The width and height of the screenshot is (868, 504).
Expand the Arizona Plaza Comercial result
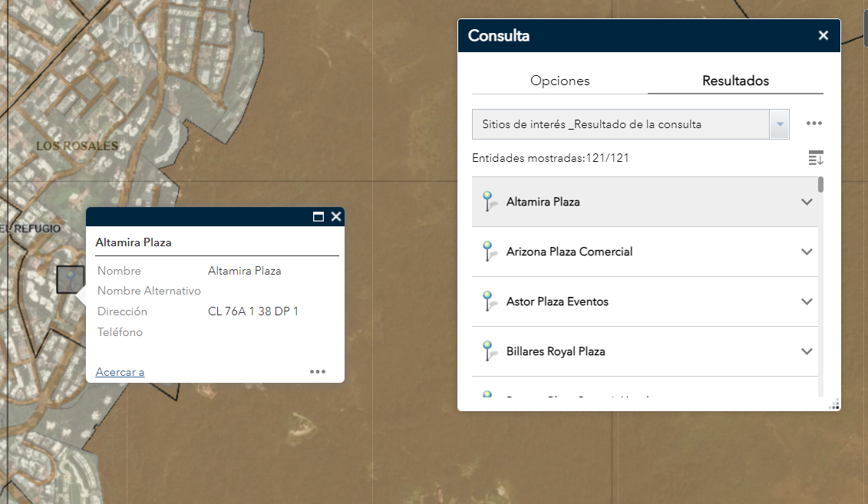pyautogui.click(x=807, y=252)
